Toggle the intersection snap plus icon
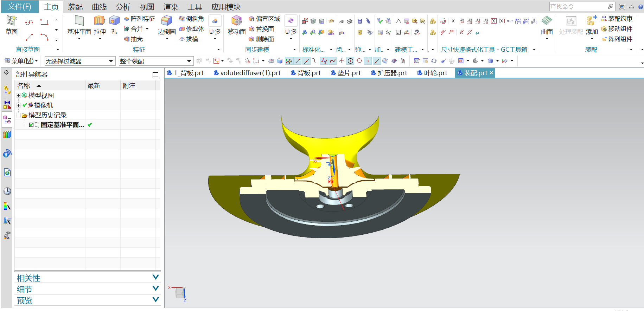The image size is (644, 311). click(x=368, y=61)
